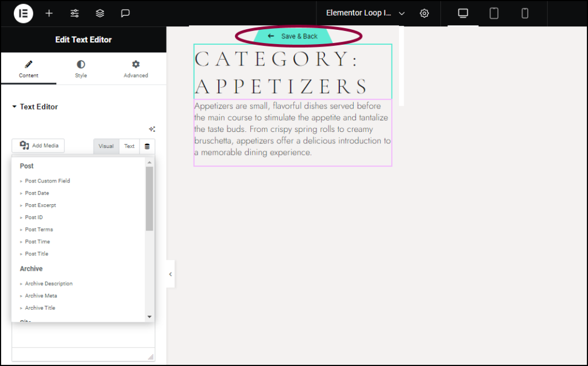Image resolution: width=588 pixels, height=366 pixels.
Task: Switch preview to tablet view
Action: [x=493, y=13]
